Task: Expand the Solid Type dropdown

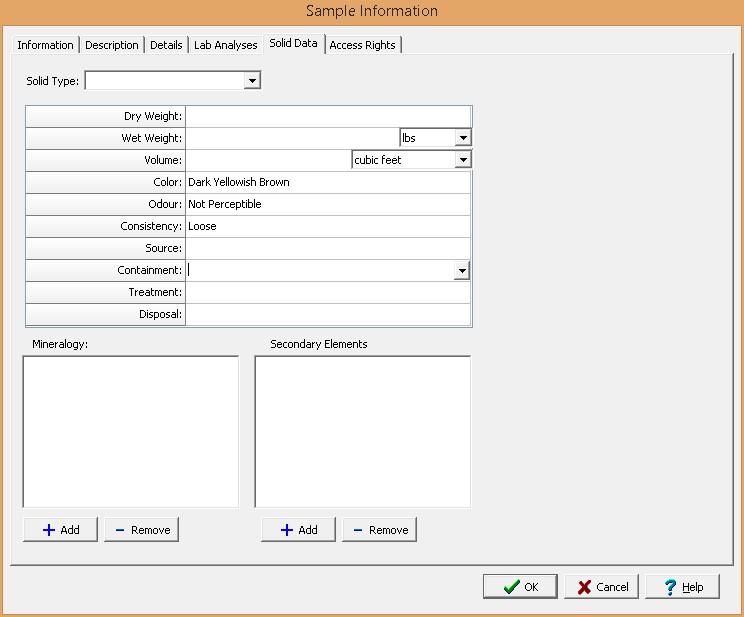Action: 252,81
